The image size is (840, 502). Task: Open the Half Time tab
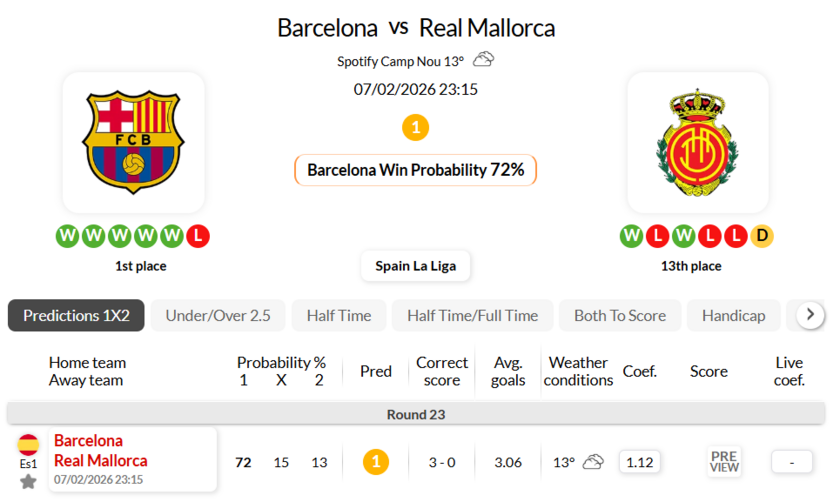(x=339, y=315)
